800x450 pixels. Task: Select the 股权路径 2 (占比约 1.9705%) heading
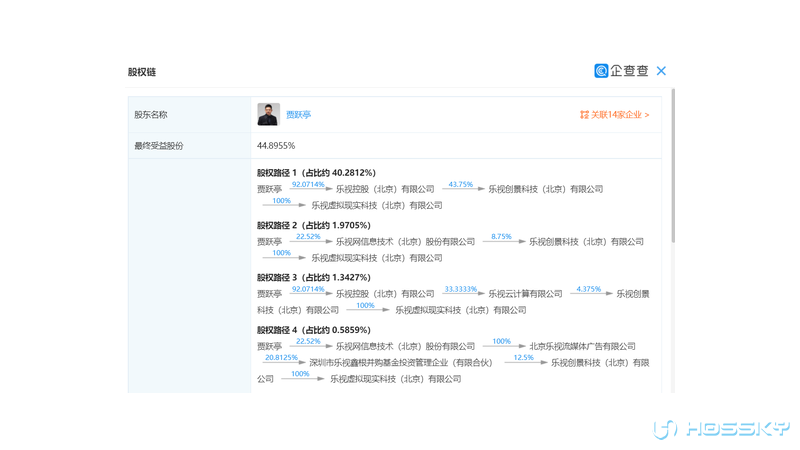tap(313, 226)
